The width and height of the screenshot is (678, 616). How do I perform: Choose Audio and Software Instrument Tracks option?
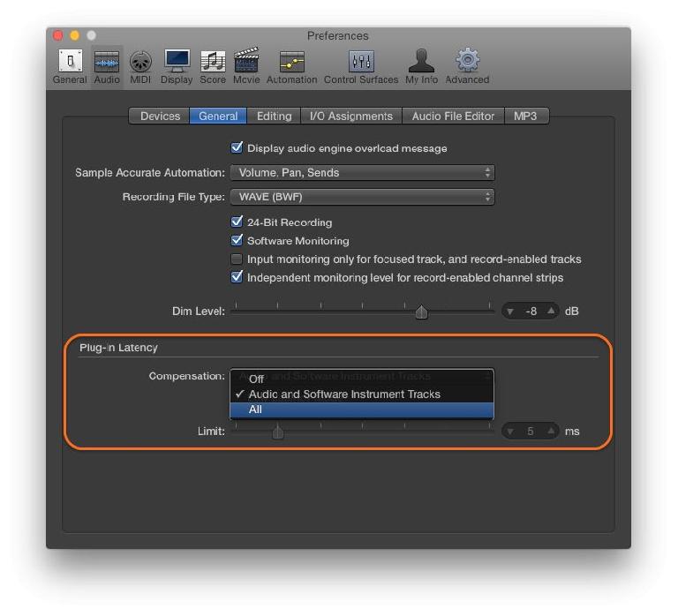[362, 394]
